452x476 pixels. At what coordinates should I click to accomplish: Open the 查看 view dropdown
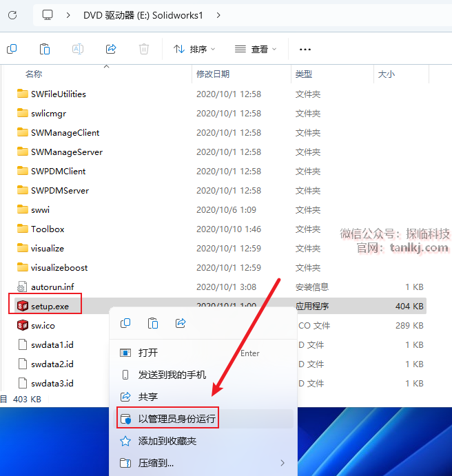(256, 49)
